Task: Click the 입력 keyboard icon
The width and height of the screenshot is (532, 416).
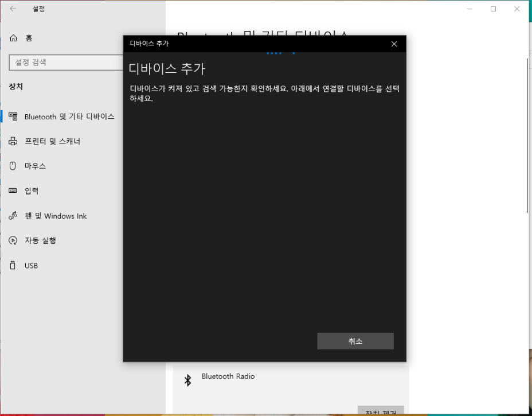Action: [13, 190]
